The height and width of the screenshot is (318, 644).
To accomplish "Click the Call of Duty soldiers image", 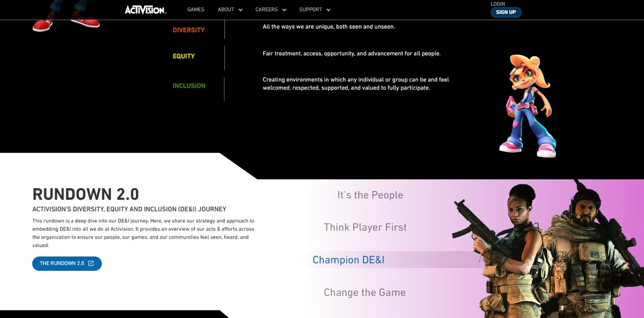I will [547, 250].
